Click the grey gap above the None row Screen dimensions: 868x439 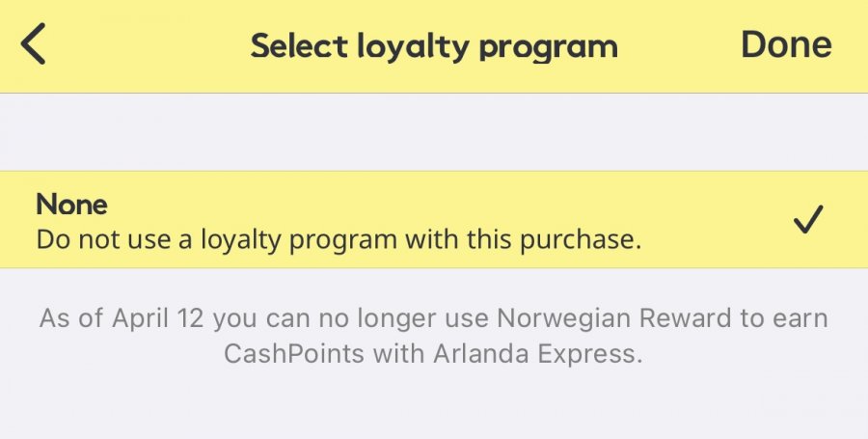tap(434, 132)
